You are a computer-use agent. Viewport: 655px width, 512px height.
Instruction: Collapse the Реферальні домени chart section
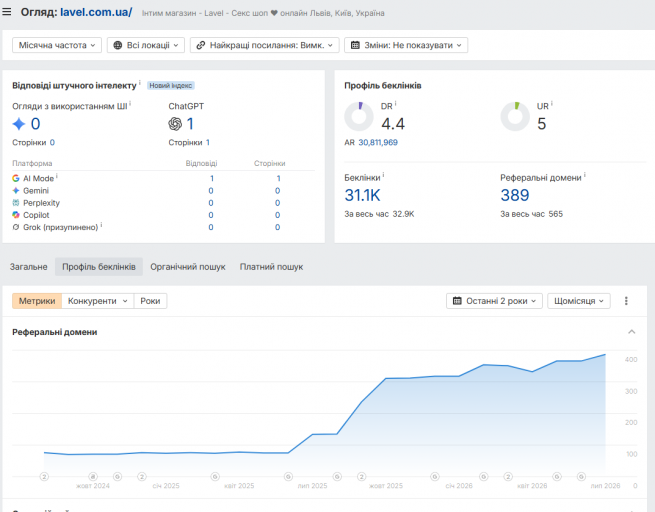632,332
